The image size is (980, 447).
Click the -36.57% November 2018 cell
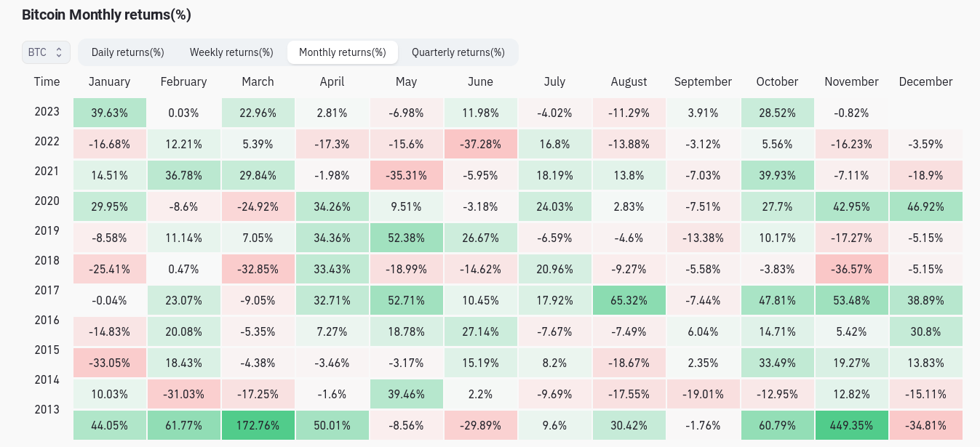(851, 269)
